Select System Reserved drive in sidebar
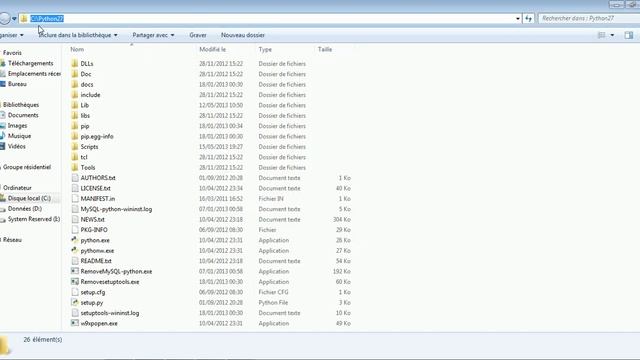Image resolution: width=640 pixels, height=360 pixels. 34,219
